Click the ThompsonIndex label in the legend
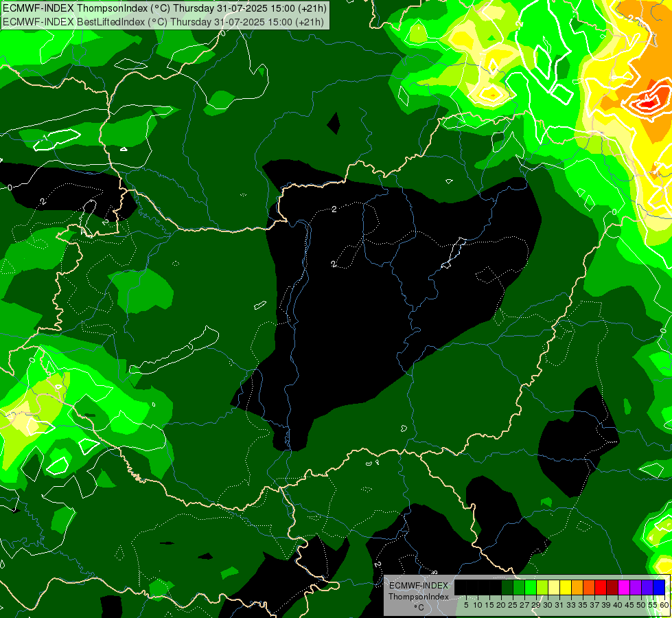 point(418,597)
